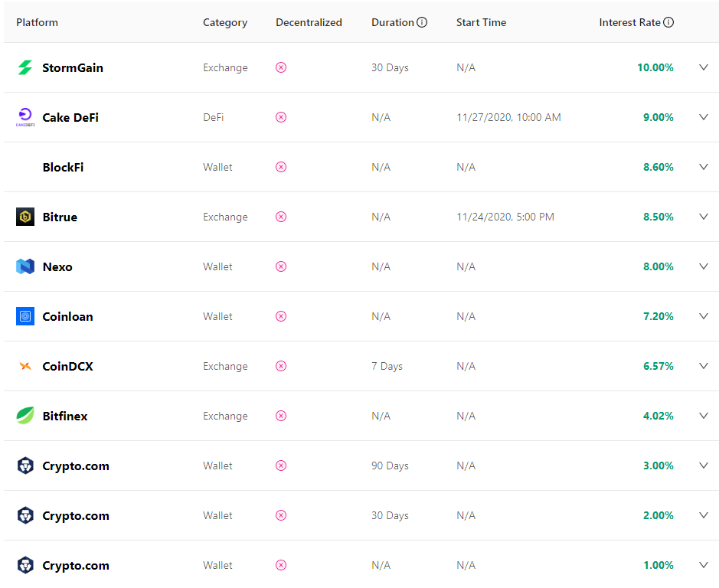Viewport: 719px width, 588px height.
Task: Click the Coinloan blue square logo
Action: coord(25,316)
